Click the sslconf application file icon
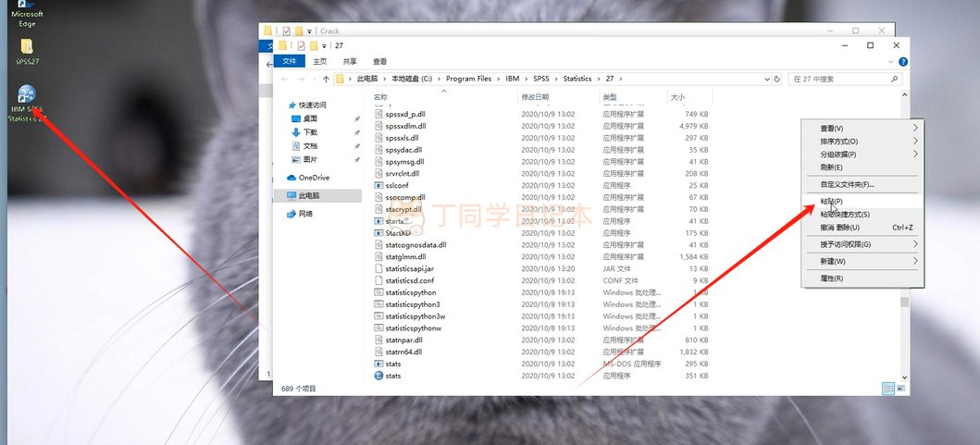 pyautogui.click(x=378, y=186)
